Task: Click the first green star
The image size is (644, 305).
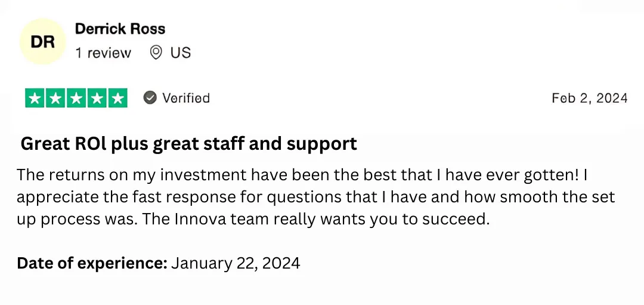Action: pyautogui.click(x=35, y=98)
